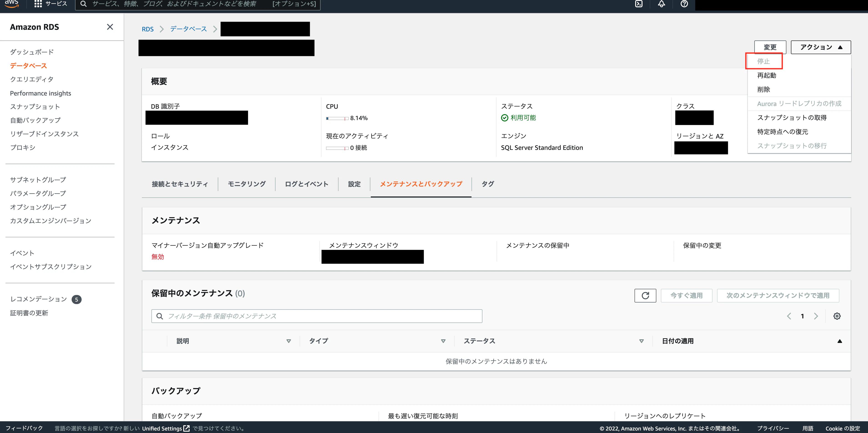Select メンテナンスとバックアップ tab
Image resolution: width=868 pixels, height=433 pixels.
[421, 184]
